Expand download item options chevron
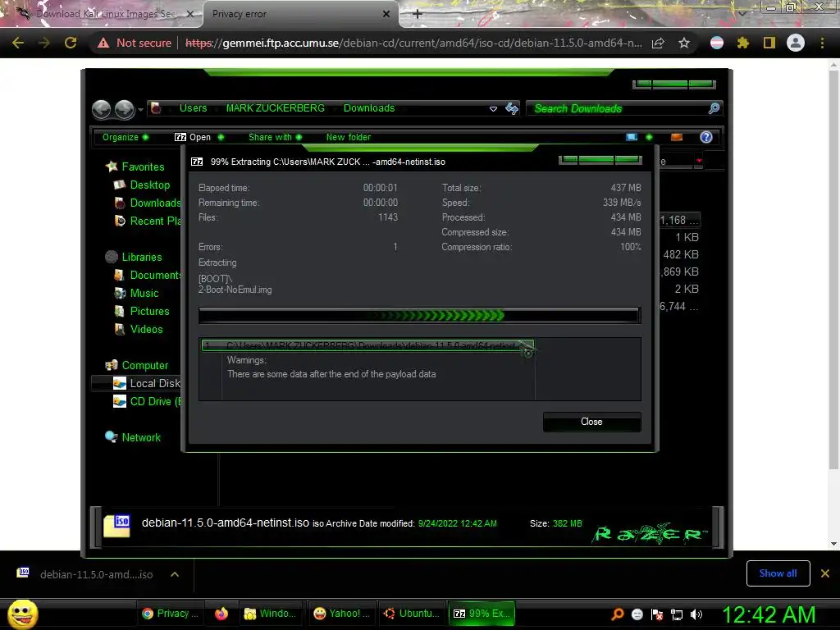This screenshot has height=630, width=840. point(175,574)
